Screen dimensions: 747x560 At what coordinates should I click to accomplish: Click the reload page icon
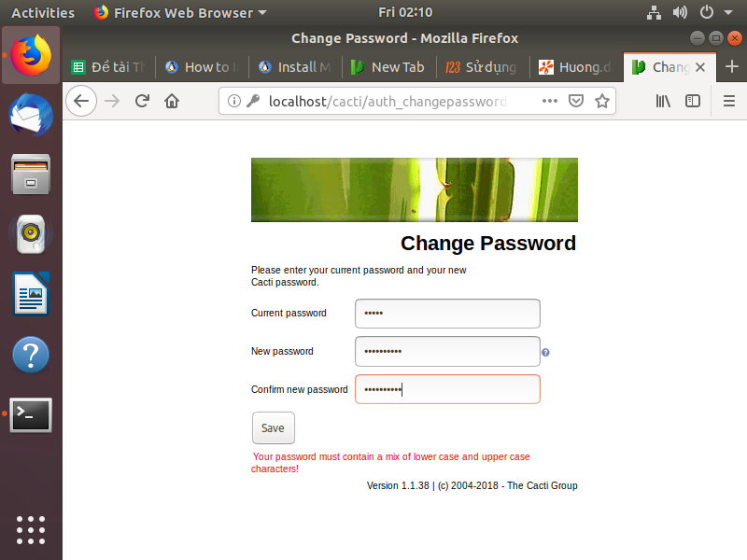tap(142, 101)
